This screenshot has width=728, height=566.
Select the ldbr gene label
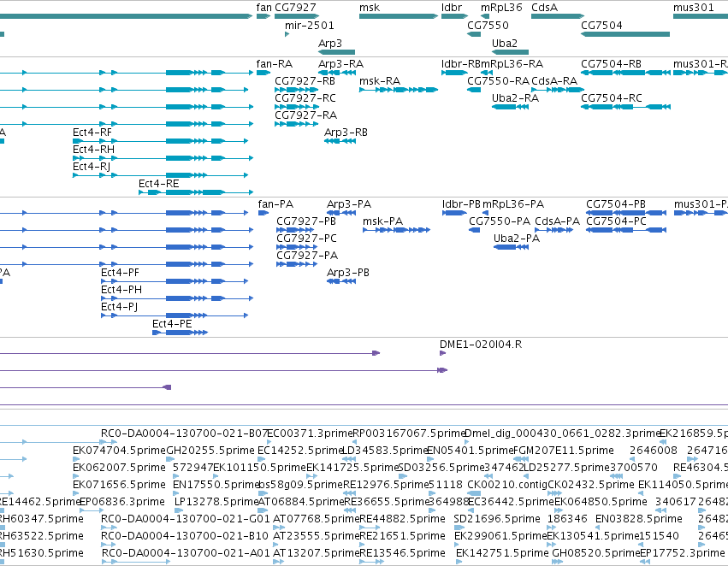pyautogui.click(x=452, y=8)
